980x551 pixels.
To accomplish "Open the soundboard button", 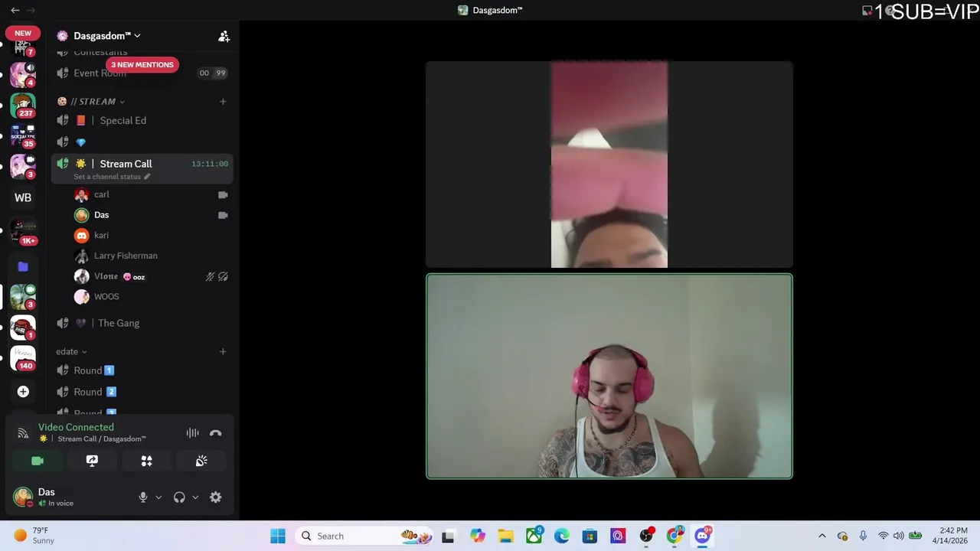I will pos(201,461).
